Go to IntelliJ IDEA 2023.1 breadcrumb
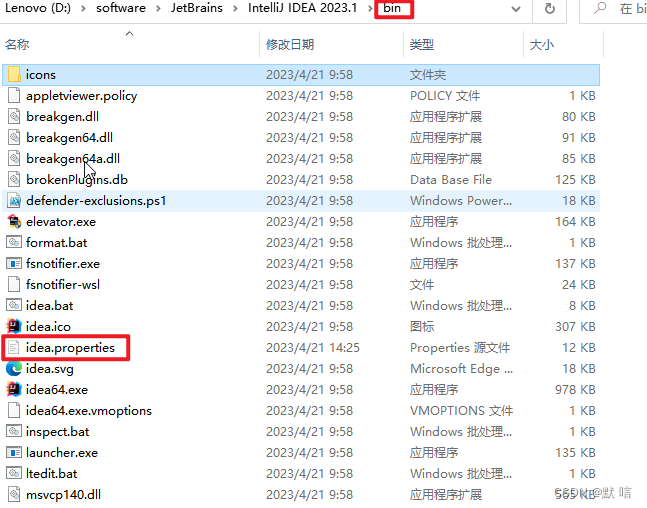Screen dimensions: 647x508 [302, 8]
